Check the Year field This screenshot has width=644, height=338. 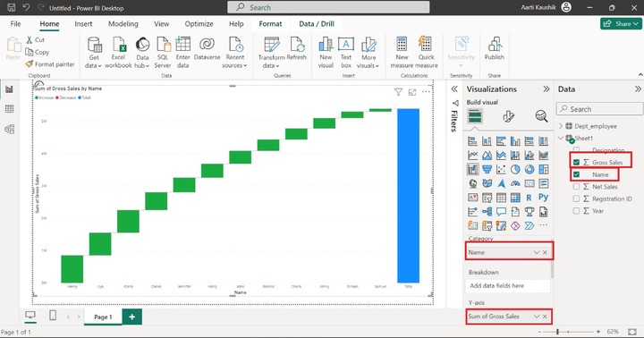click(x=576, y=211)
